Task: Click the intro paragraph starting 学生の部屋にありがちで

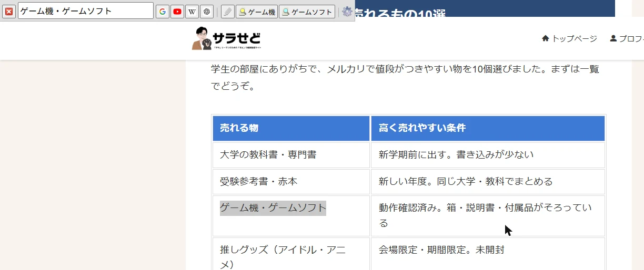Action: 405,77
